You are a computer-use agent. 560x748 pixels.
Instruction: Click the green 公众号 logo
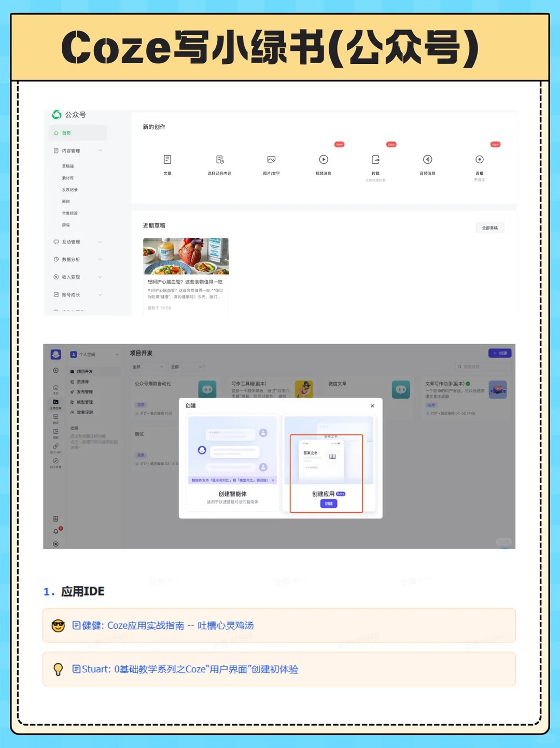tap(57, 115)
